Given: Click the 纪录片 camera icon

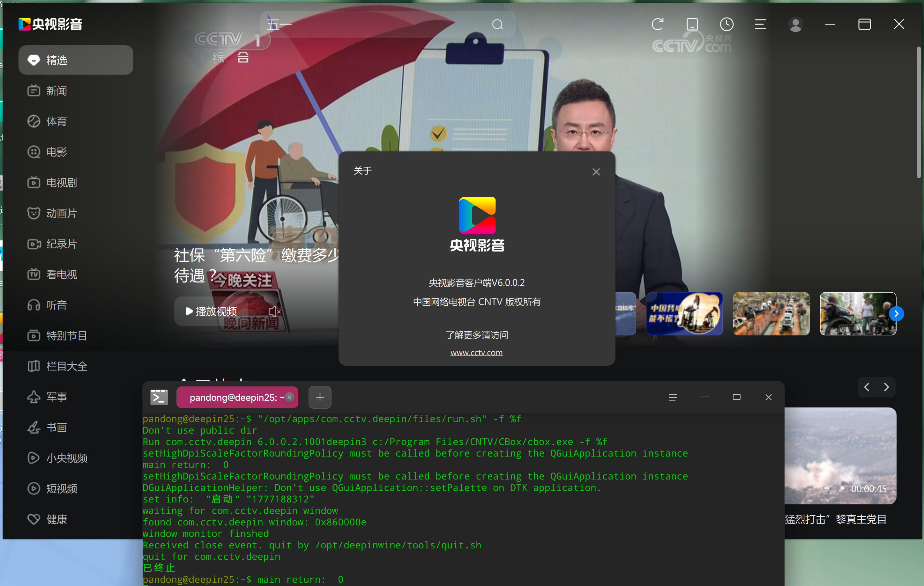Looking at the screenshot, I should click(34, 244).
